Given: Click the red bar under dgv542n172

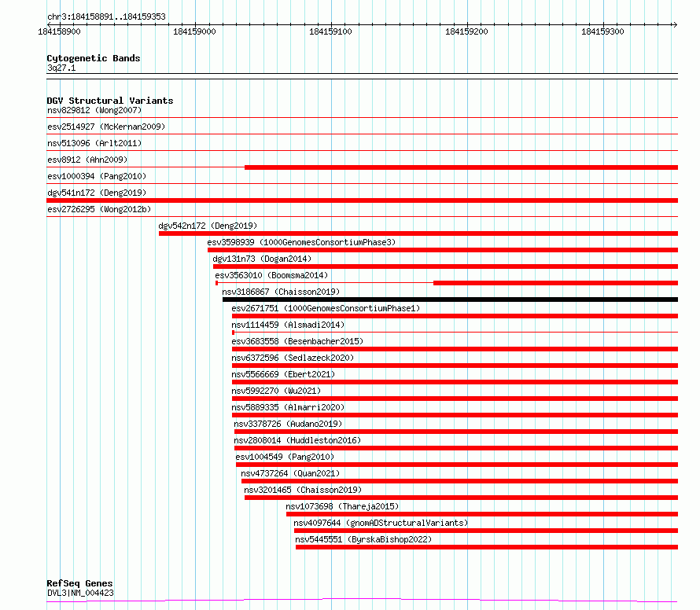Looking at the screenshot, I should [x=418, y=233].
